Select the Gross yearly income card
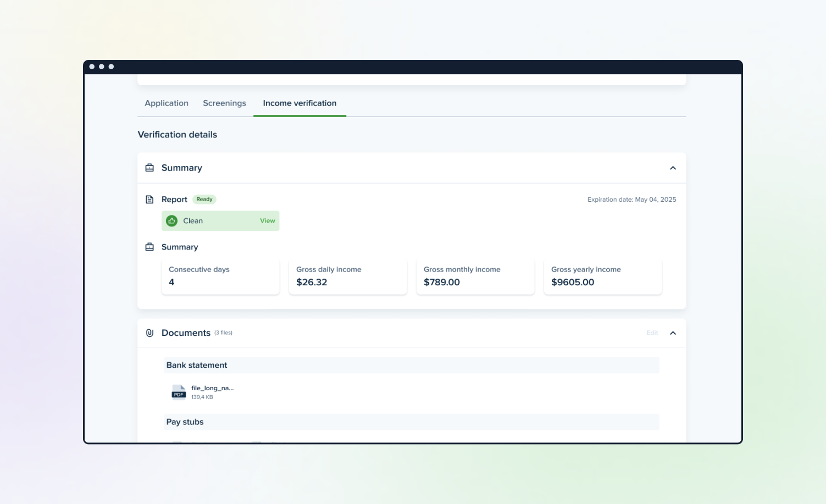This screenshot has width=826, height=504. 602,276
